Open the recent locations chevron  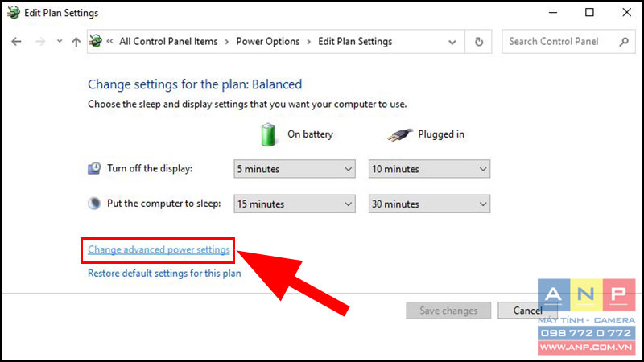(x=60, y=41)
